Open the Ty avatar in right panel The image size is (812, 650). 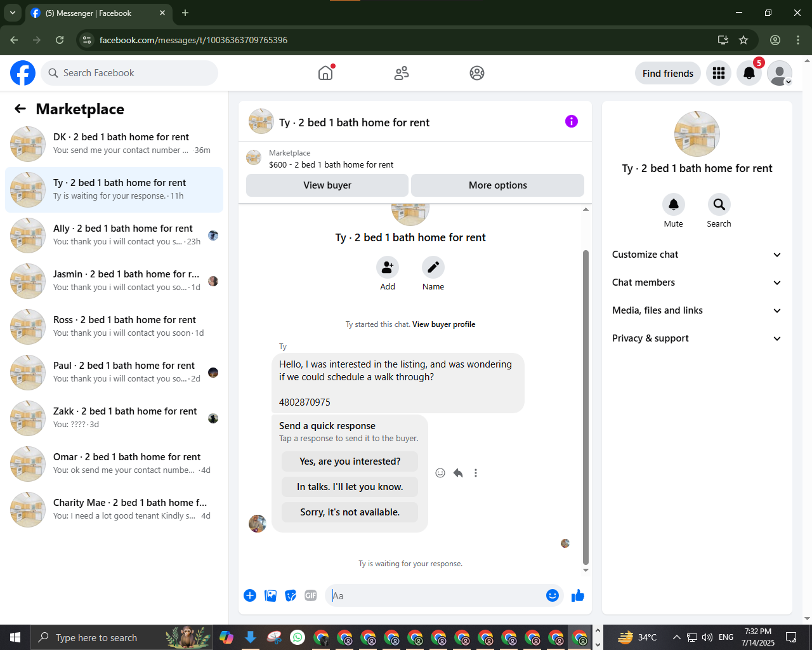point(697,134)
